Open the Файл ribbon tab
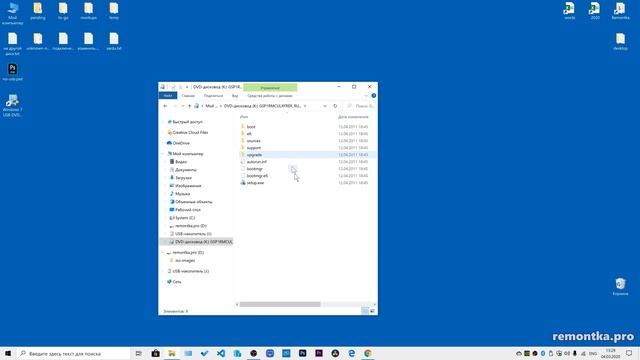The image size is (640, 360). [x=168, y=96]
